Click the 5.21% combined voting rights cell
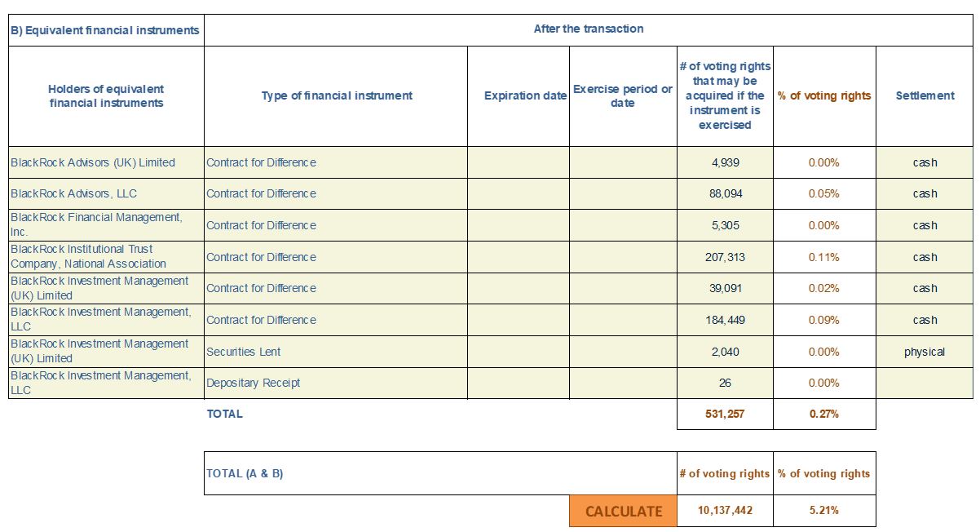Image resolution: width=980 pixels, height=532 pixels. 824,511
